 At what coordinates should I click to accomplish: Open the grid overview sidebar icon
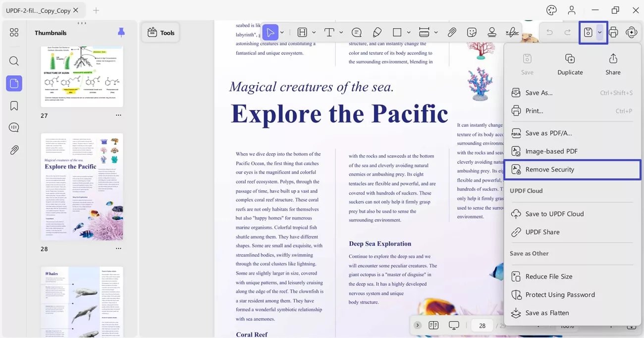[14, 33]
